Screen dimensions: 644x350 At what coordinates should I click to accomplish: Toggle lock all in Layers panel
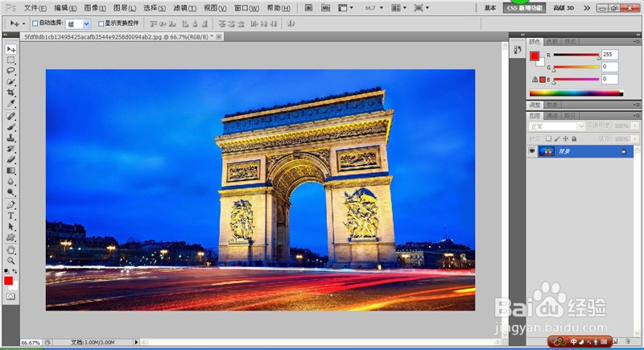tap(574, 138)
